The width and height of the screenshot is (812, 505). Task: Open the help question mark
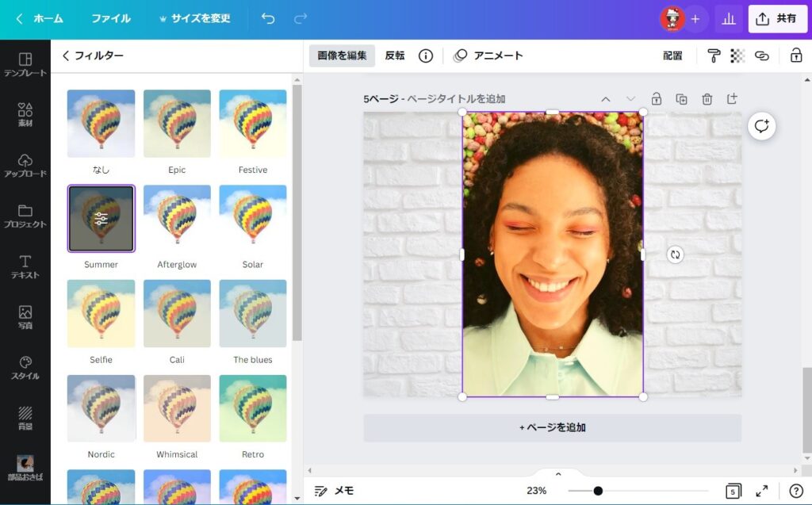pos(796,491)
